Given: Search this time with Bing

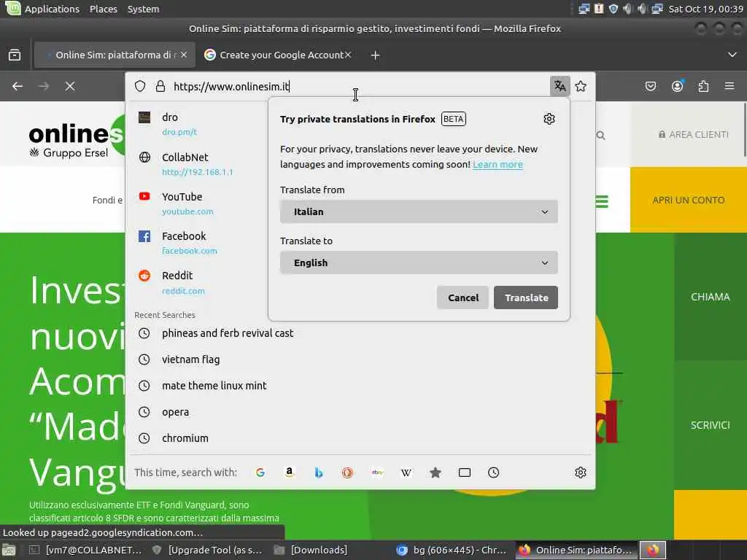Looking at the screenshot, I should coord(319,472).
